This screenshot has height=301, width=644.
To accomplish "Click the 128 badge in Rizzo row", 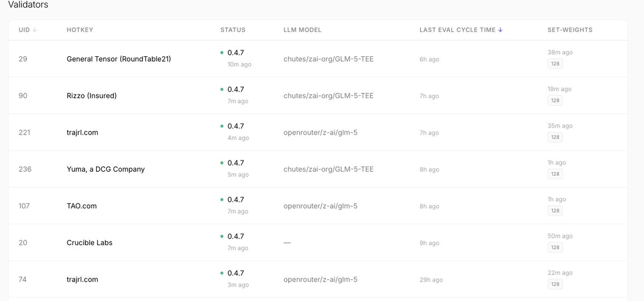I will coord(555,100).
